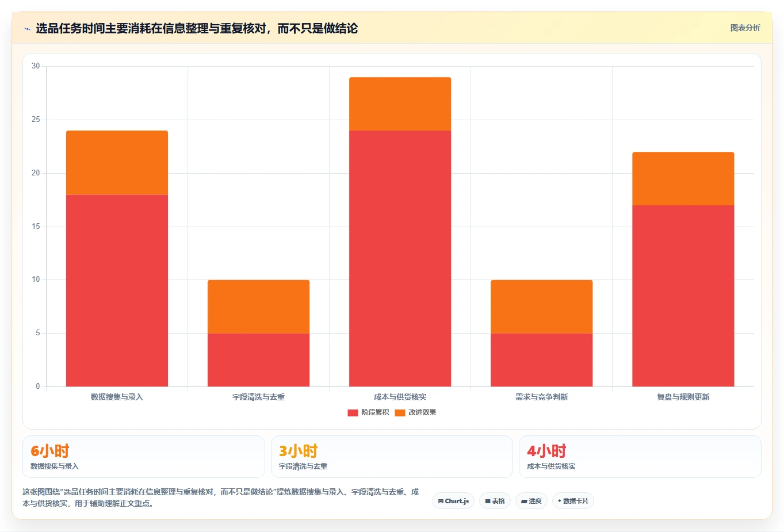Click the 图表分析 label in the header
Image resolution: width=784 pixels, height=532 pixels.
(745, 28)
